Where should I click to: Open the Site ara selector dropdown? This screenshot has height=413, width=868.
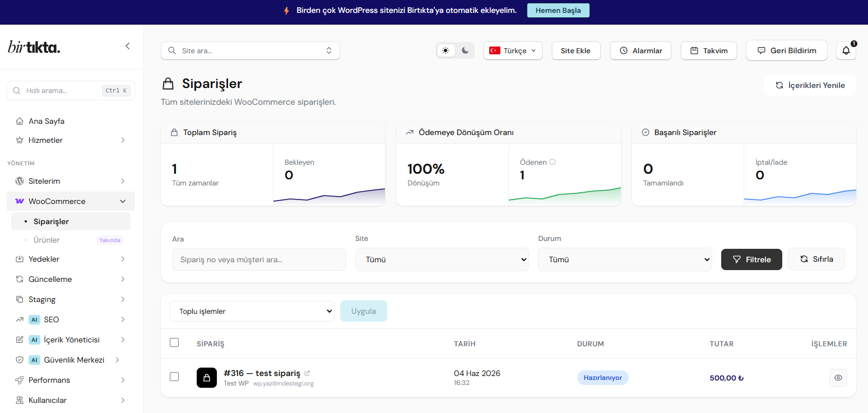click(x=250, y=50)
